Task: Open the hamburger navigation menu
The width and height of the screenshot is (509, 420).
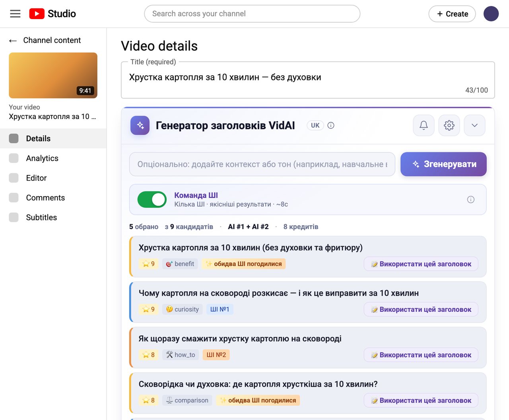Action: pyautogui.click(x=15, y=14)
